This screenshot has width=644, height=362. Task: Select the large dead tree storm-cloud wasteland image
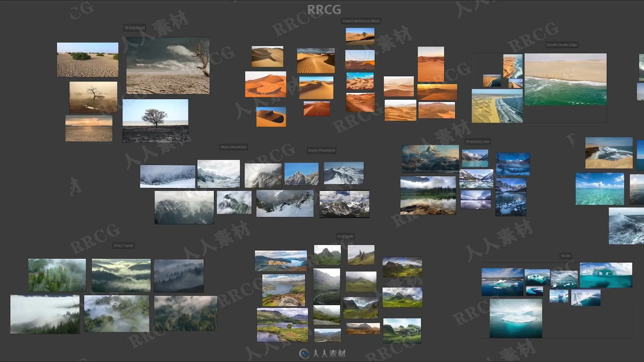[x=168, y=66]
